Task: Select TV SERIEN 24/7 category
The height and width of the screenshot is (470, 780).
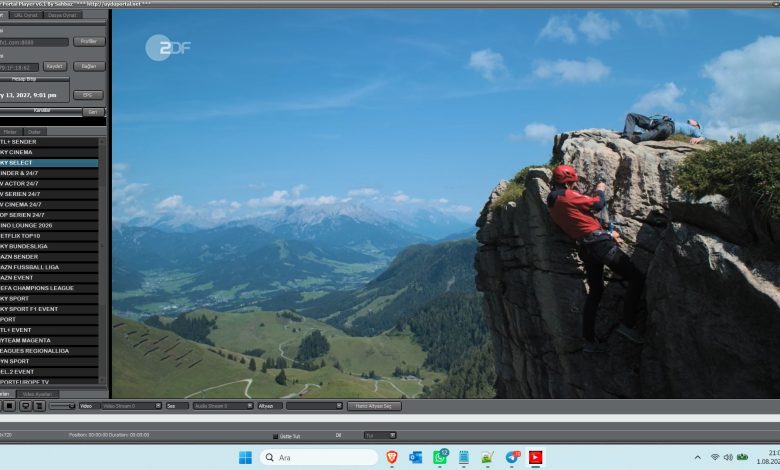Action: (49, 194)
